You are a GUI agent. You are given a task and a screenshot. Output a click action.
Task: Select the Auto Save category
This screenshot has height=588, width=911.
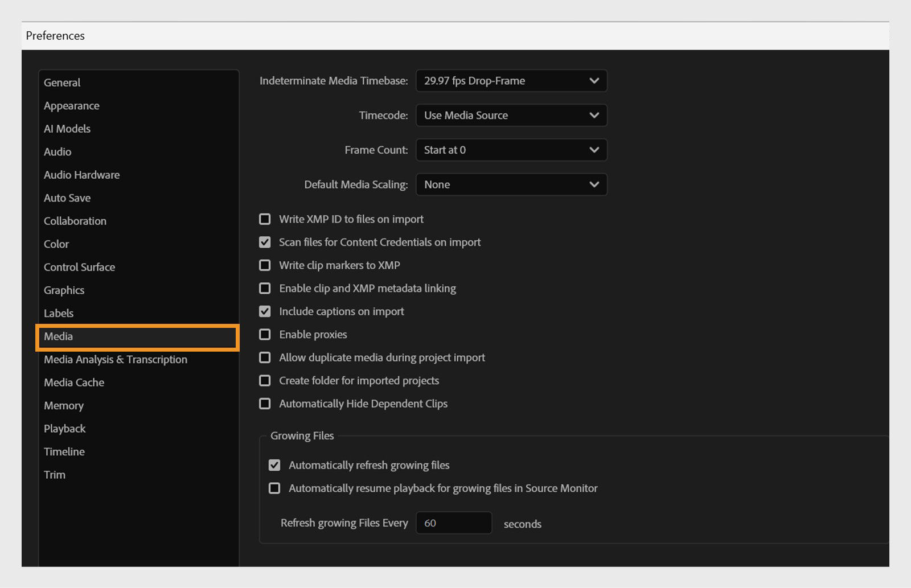tap(67, 198)
